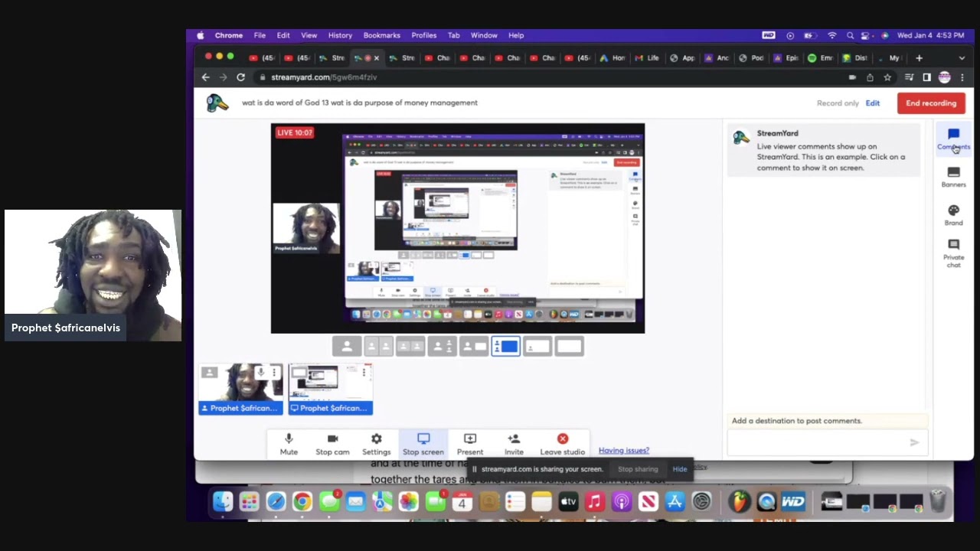Open a new Chrome tab
The width and height of the screenshot is (980, 551).
click(920, 58)
